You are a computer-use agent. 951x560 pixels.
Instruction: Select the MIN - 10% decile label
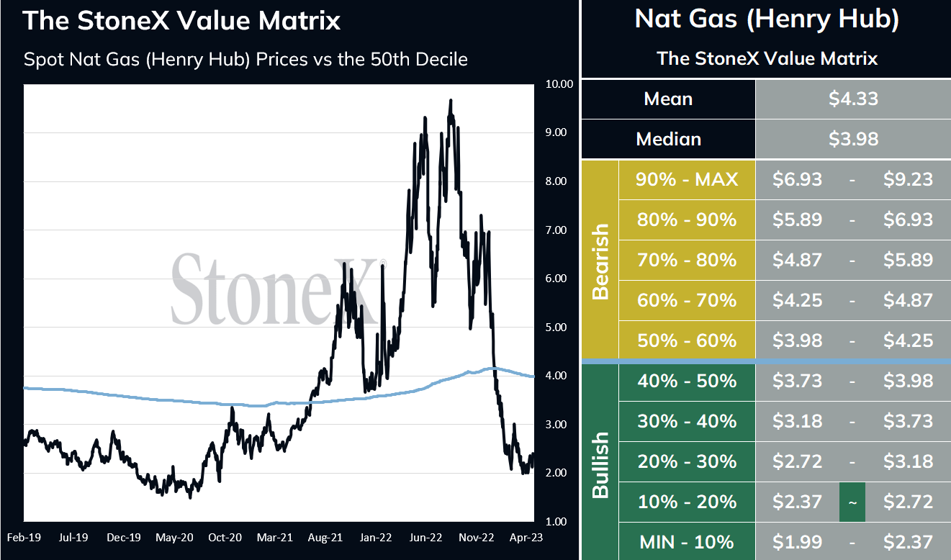click(687, 542)
